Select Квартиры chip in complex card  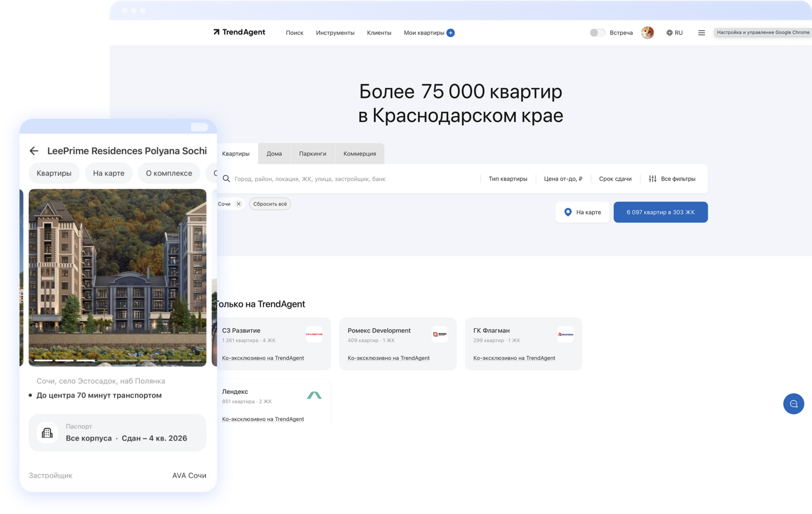coord(54,173)
